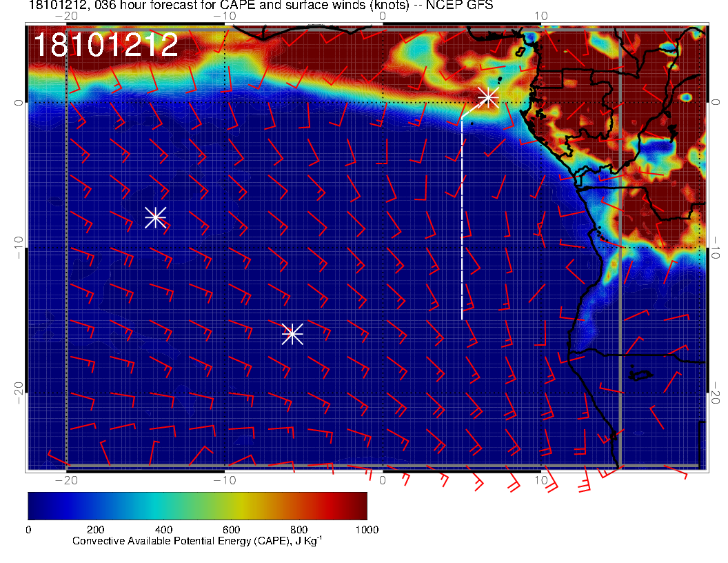Click the colorbar caption Convective Available Potential Energy
This screenshot has width=728, height=563.
coord(197,542)
